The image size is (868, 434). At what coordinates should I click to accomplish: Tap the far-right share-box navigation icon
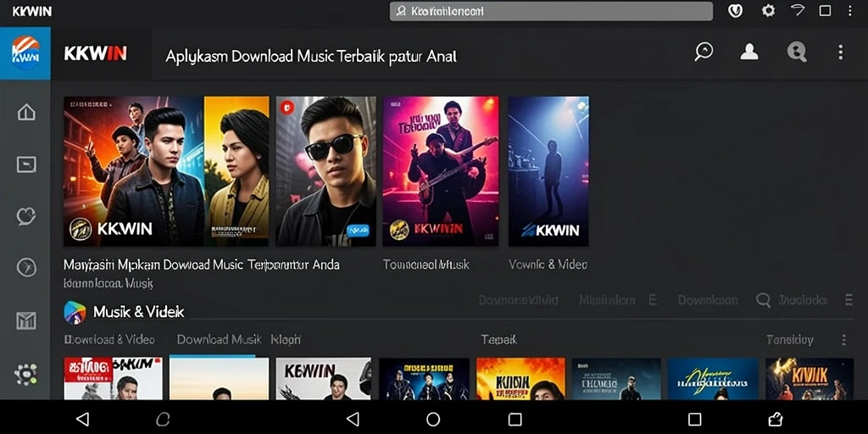coord(776,419)
